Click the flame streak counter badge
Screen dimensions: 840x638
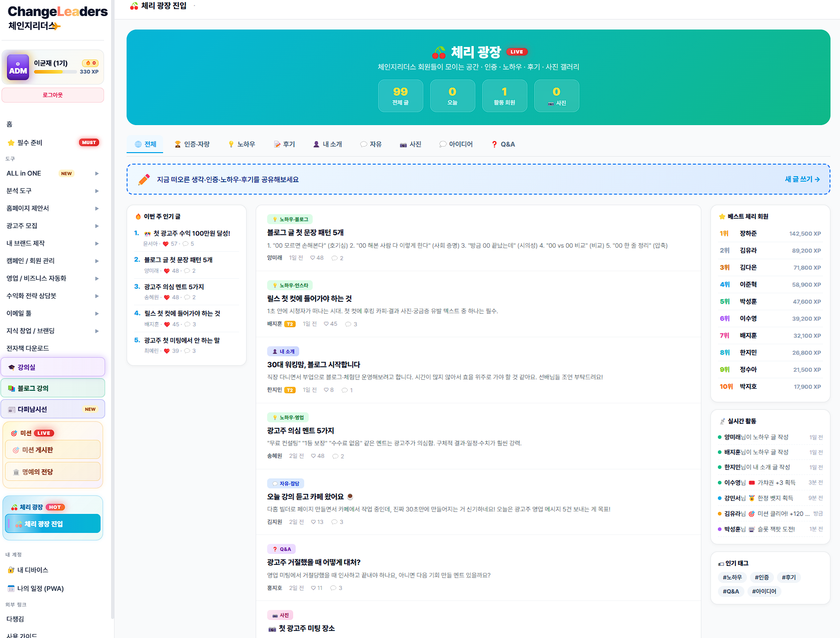(91, 63)
